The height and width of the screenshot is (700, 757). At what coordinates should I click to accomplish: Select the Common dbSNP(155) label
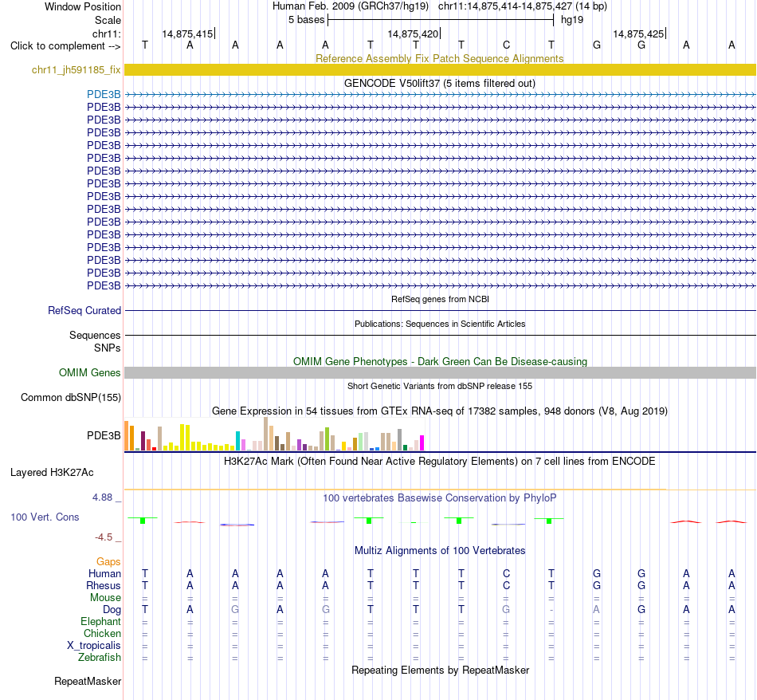(x=71, y=397)
